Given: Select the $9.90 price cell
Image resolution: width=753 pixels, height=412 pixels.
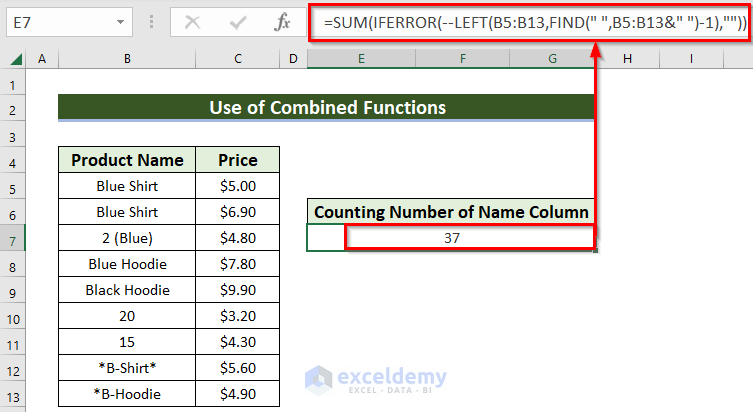Looking at the screenshot, I should pyautogui.click(x=238, y=290).
